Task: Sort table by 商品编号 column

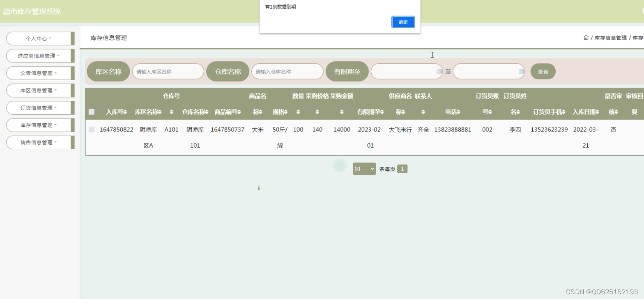Action: (x=239, y=112)
